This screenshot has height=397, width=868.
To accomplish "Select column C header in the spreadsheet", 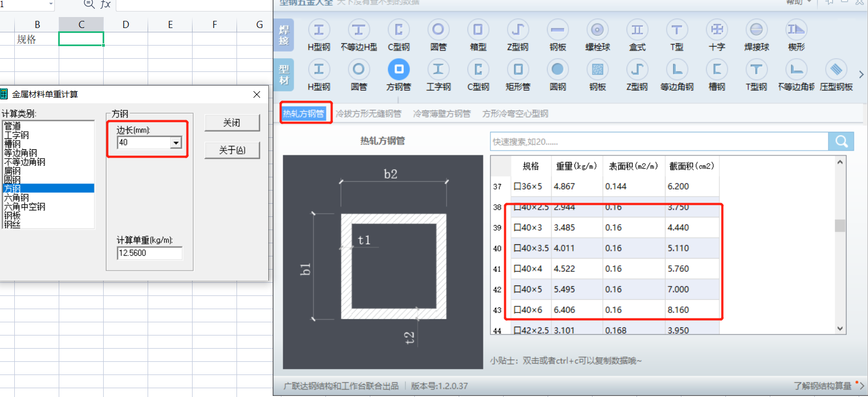I will [x=81, y=24].
